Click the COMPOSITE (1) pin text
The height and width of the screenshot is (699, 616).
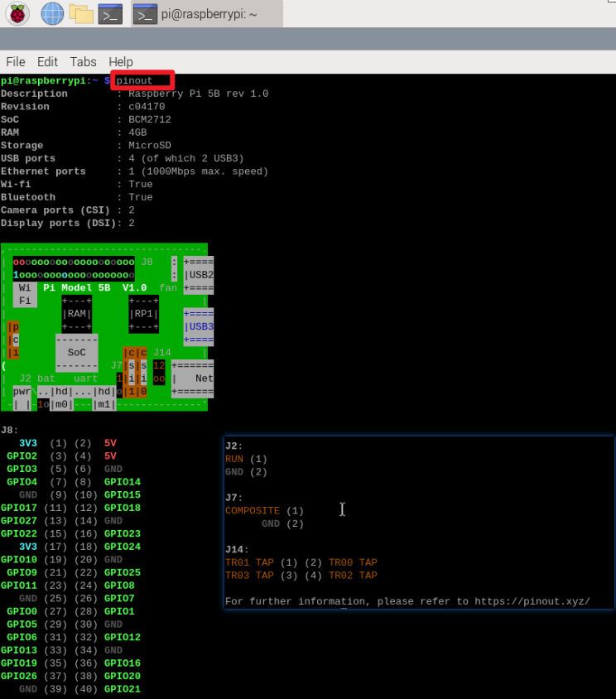click(264, 511)
